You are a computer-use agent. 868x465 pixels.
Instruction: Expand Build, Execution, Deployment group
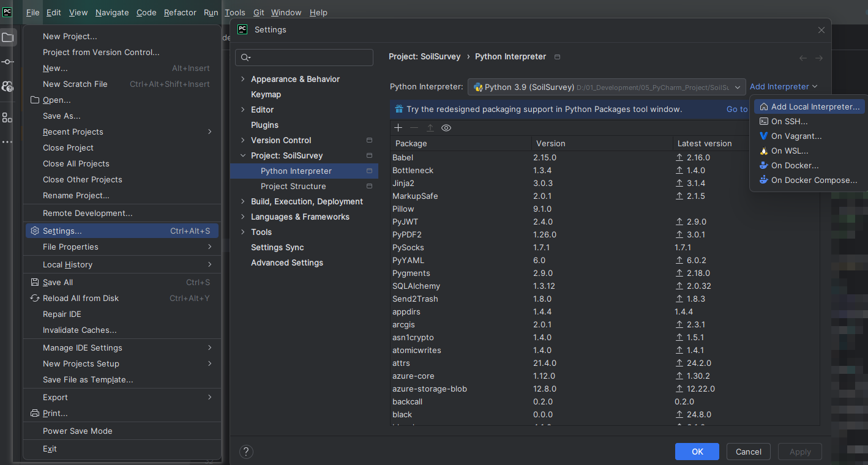pyautogui.click(x=242, y=201)
